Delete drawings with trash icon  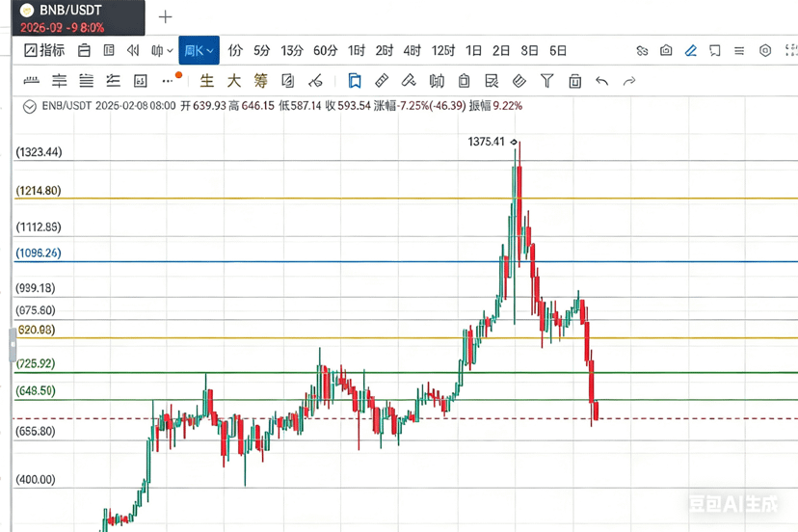click(x=575, y=81)
